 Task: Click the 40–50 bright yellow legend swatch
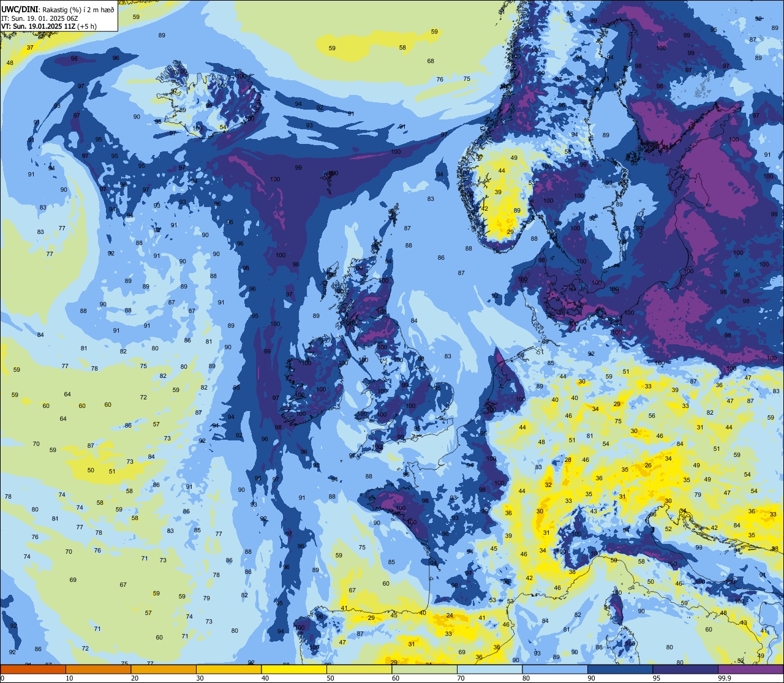click(x=294, y=669)
